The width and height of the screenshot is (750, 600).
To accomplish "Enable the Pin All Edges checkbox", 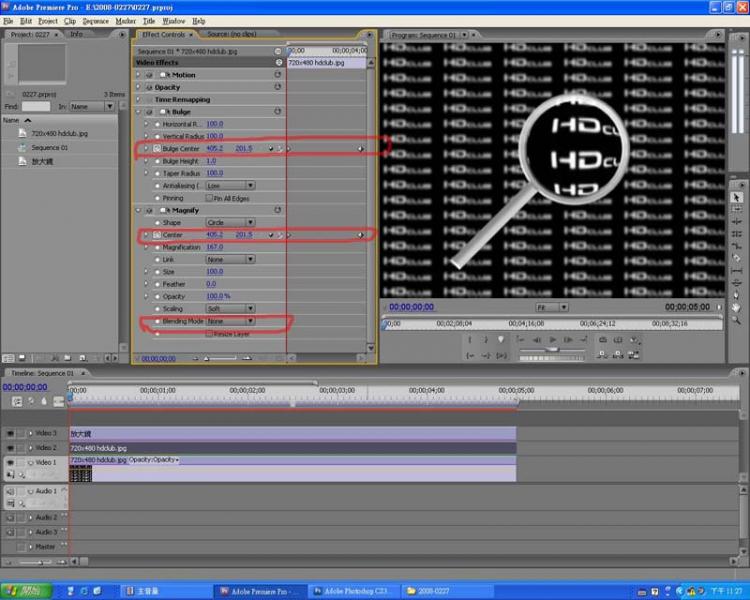I will pyautogui.click(x=209, y=198).
